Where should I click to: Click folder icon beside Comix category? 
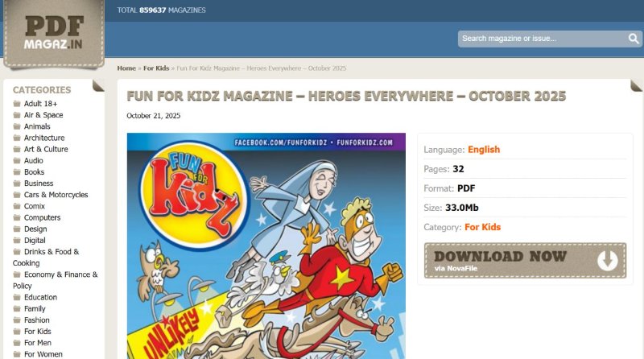point(17,206)
